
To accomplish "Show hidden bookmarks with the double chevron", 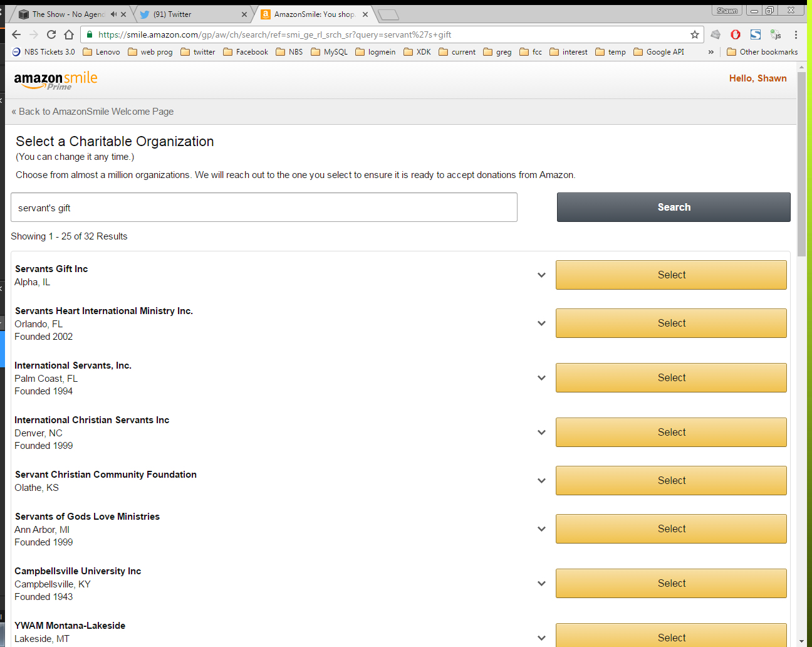I will [x=710, y=52].
